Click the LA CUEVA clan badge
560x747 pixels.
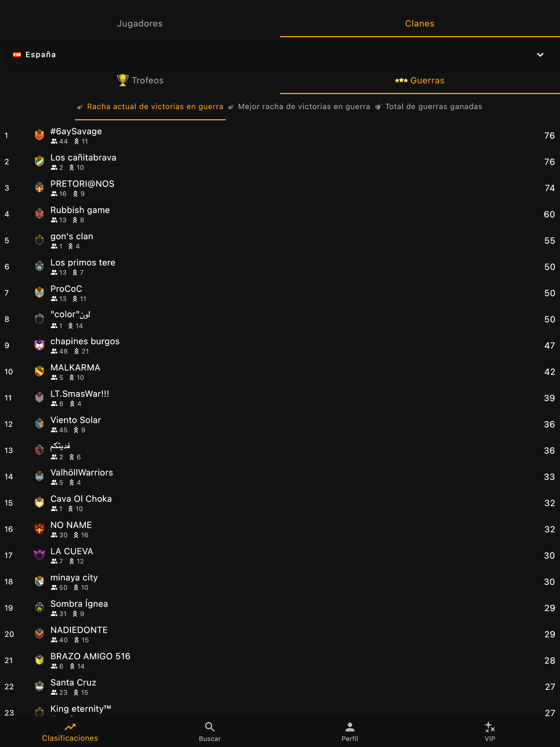39,555
